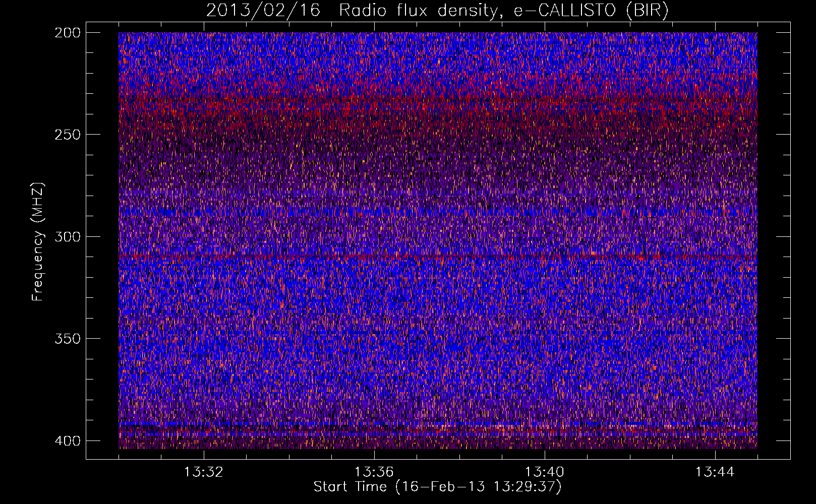816x504 pixels.
Task: Click the 13:40 time tick label
Action: 545,472
